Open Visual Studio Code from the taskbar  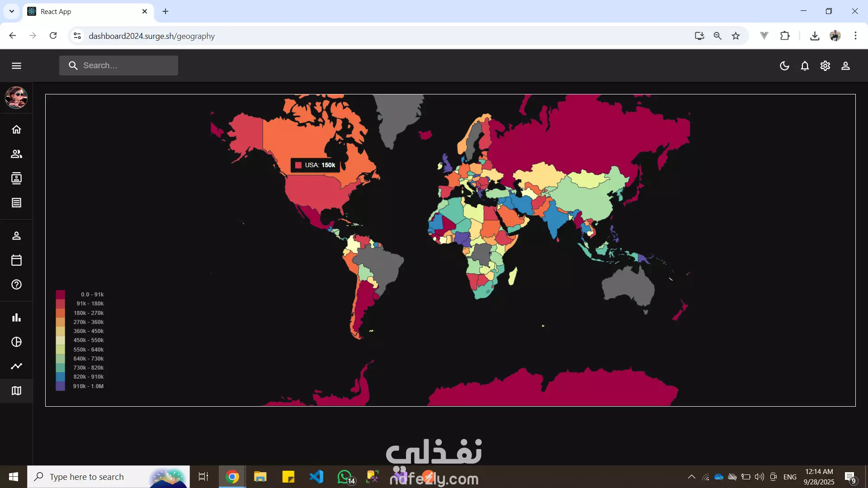(316, 477)
